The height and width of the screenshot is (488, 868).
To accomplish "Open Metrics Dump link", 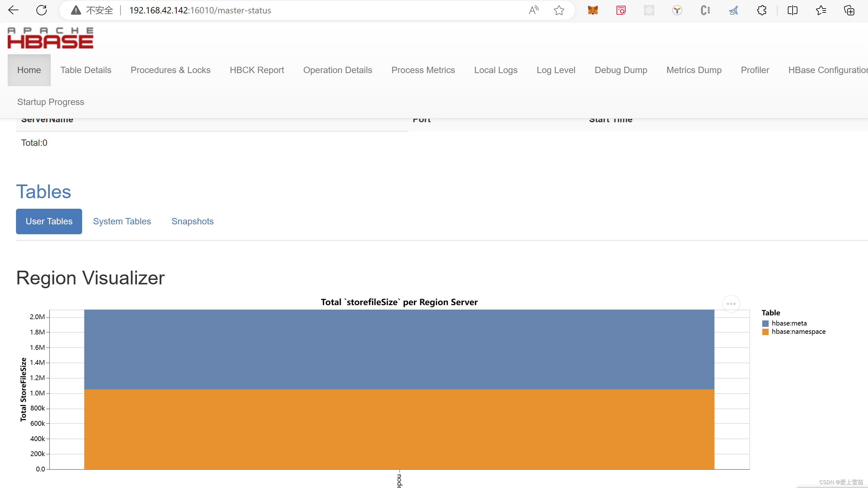I will (x=694, y=70).
